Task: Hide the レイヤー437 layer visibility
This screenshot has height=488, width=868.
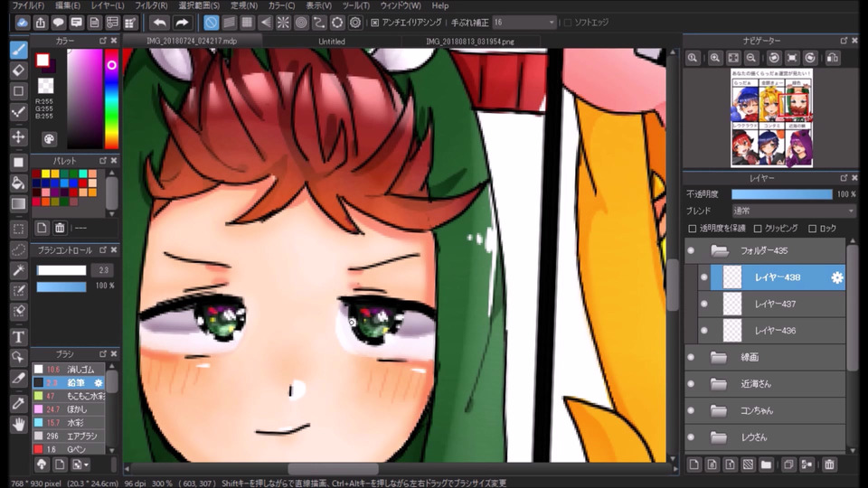Action: tap(703, 305)
